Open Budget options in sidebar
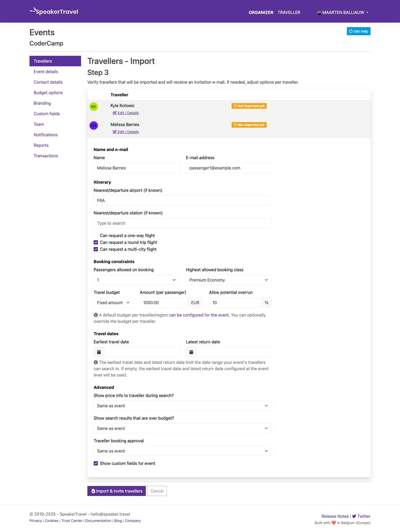 48,93
